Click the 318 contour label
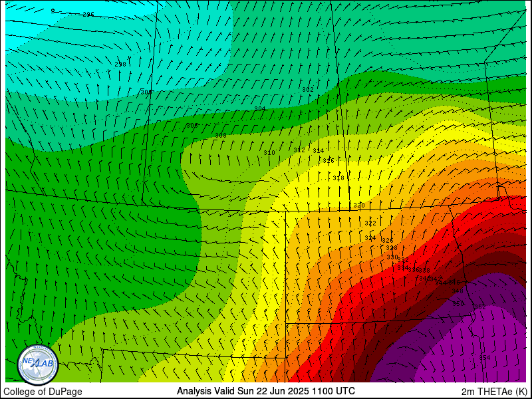This screenshot has height=399, width=532. [338, 178]
